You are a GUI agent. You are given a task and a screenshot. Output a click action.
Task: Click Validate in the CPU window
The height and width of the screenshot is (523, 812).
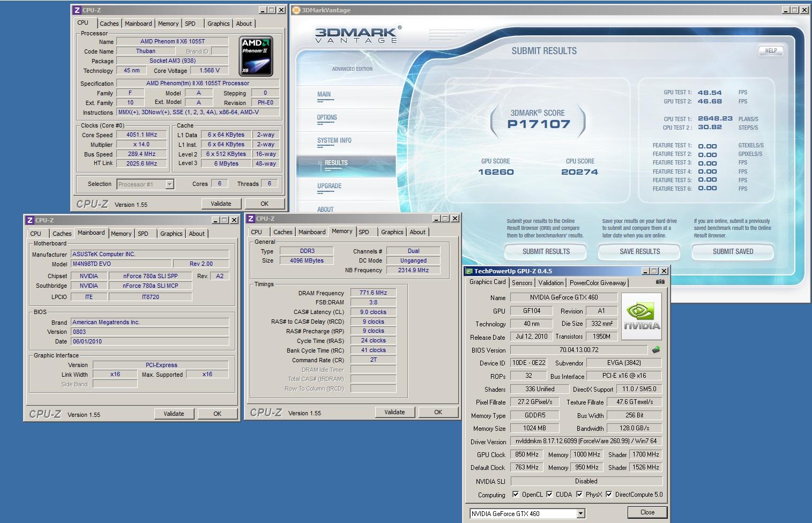[x=221, y=204]
